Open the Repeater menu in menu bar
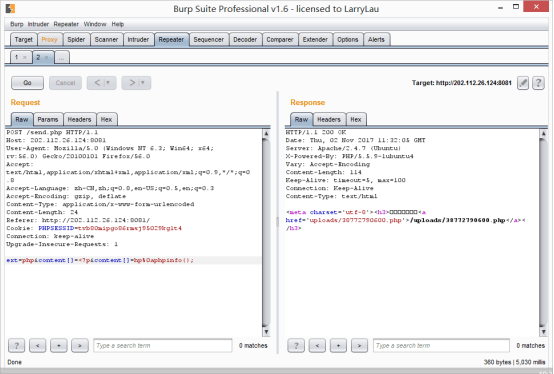 (66, 24)
